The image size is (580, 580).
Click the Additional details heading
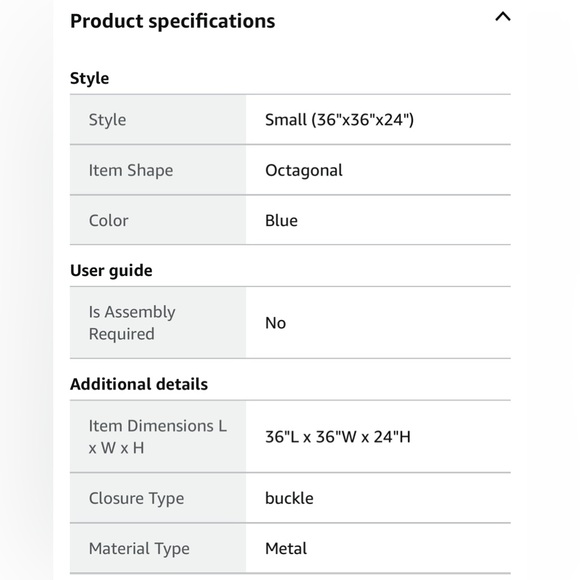pyautogui.click(x=139, y=384)
